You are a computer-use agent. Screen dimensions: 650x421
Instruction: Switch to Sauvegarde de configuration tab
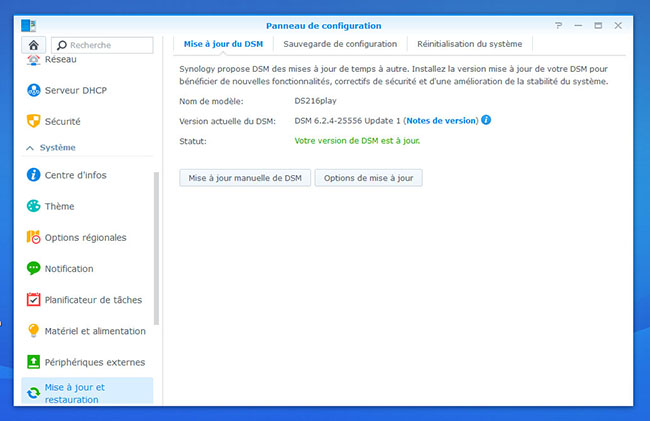click(x=340, y=44)
